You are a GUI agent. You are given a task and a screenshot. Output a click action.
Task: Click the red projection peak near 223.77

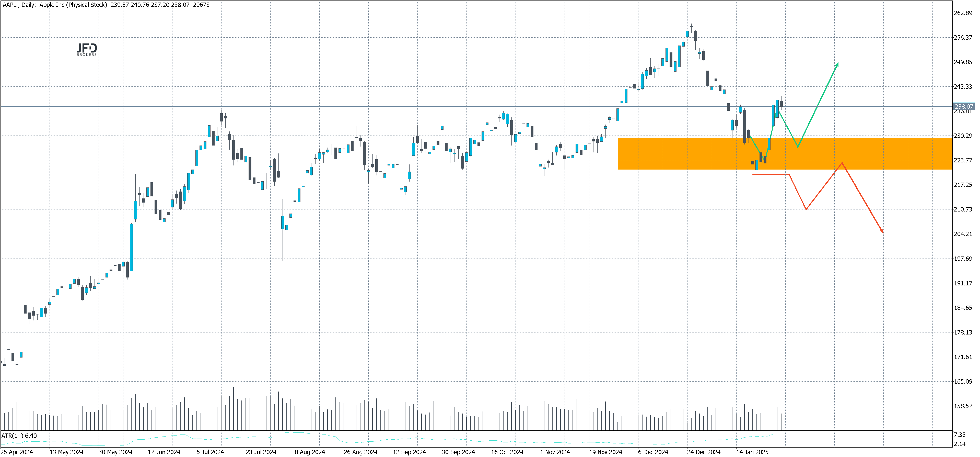[x=842, y=163]
